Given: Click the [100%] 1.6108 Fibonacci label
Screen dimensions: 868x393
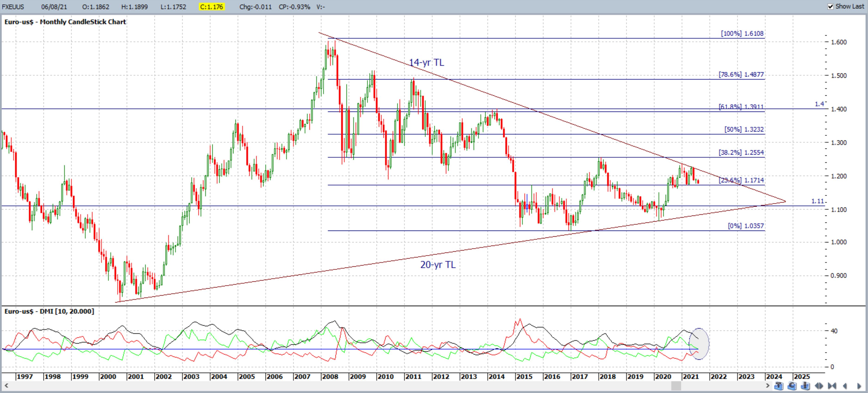Looking at the screenshot, I should pyautogui.click(x=742, y=33).
